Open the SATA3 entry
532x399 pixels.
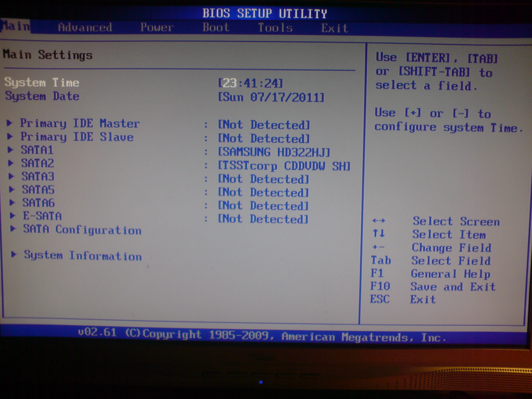(x=38, y=176)
